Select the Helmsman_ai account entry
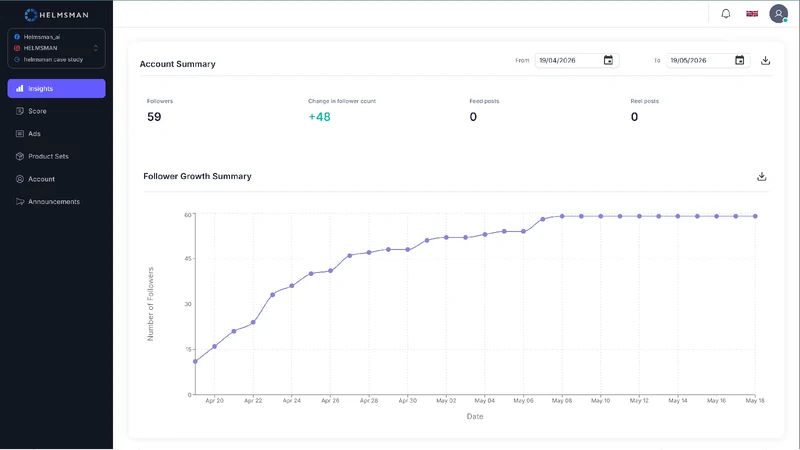Screen dimensions: 800x450 point(41,37)
